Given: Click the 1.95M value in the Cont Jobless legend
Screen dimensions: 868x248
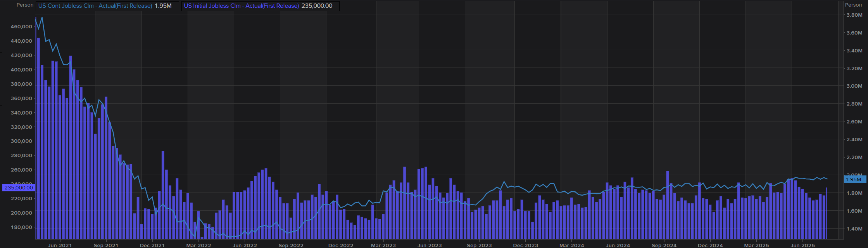Looking at the screenshot, I should [x=163, y=6].
